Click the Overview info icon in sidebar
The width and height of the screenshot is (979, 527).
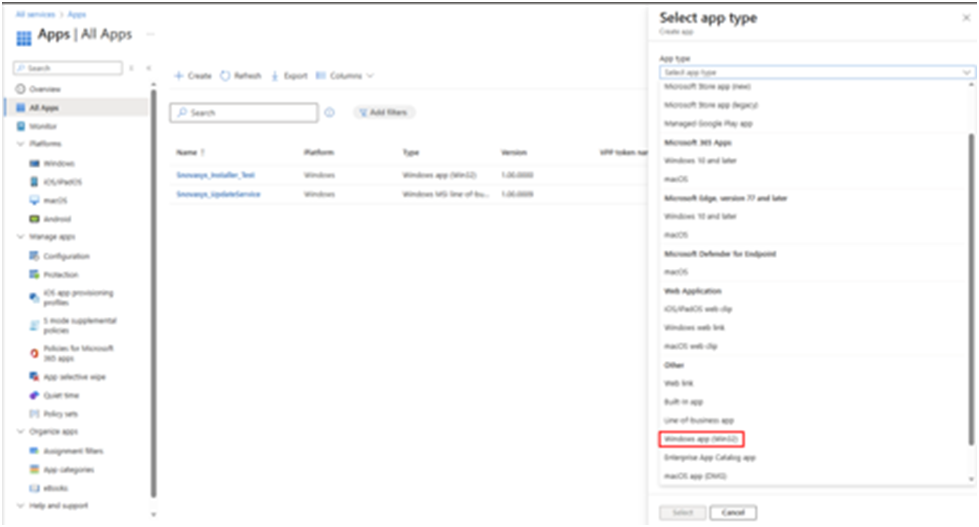point(21,89)
